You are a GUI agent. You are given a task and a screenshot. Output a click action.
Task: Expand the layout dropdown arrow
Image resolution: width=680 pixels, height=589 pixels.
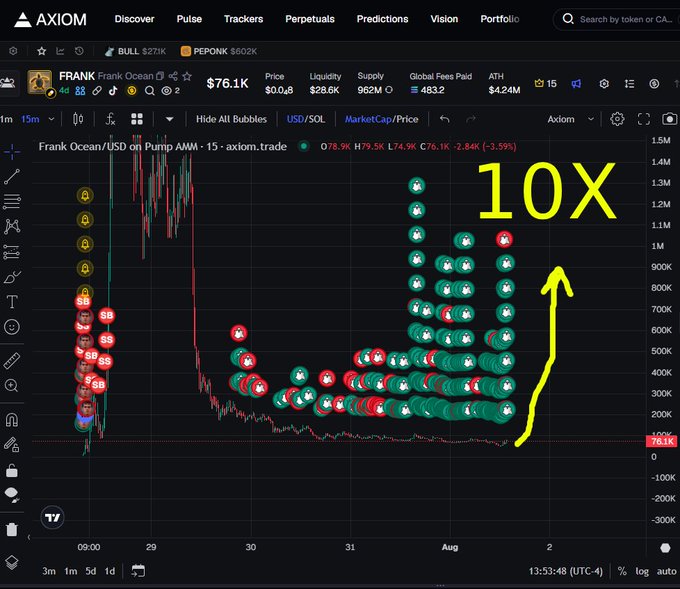point(169,119)
